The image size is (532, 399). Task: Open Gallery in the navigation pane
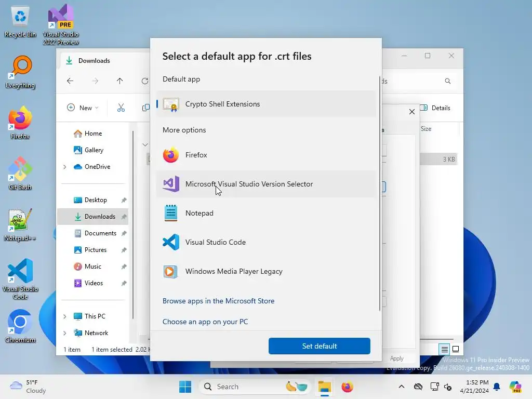pyautogui.click(x=92, y=150)
